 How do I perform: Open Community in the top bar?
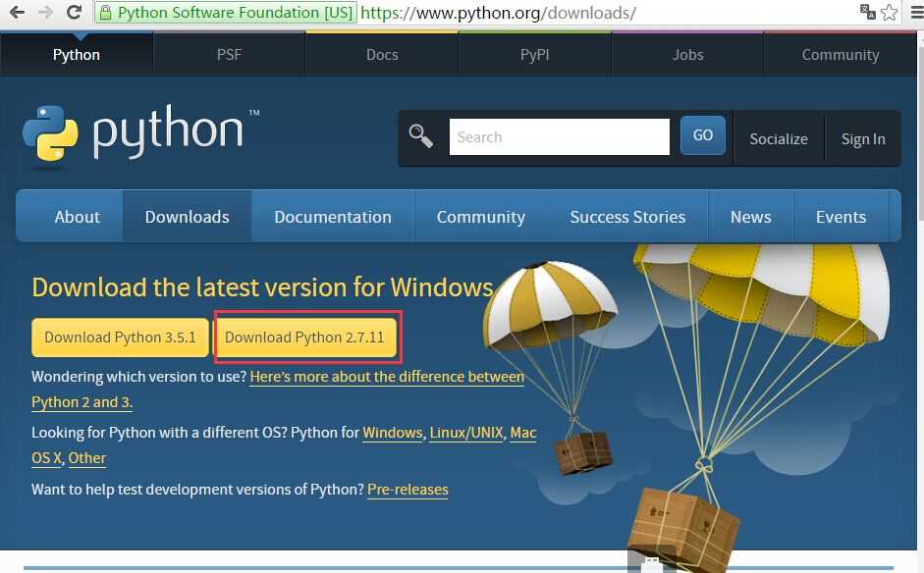(841, 55)
